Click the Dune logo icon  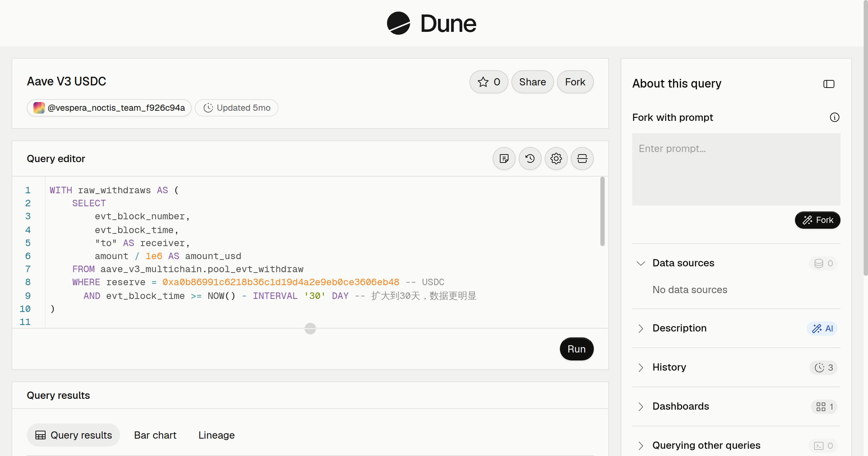click(x=398, y=23)
